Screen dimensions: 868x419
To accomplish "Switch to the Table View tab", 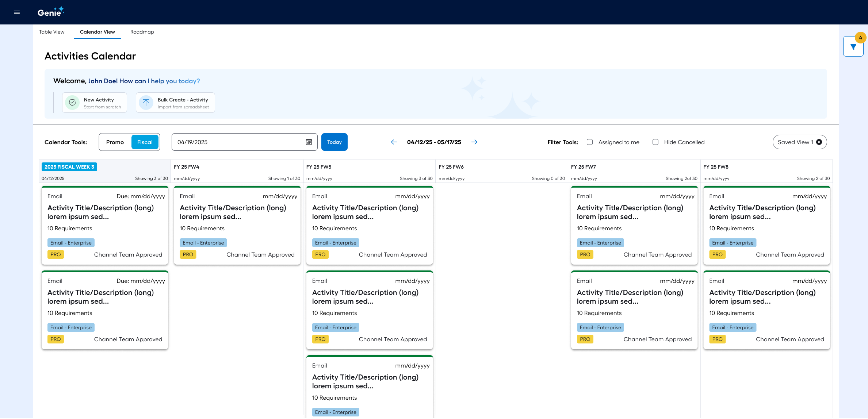I will (x=51, y=32).
